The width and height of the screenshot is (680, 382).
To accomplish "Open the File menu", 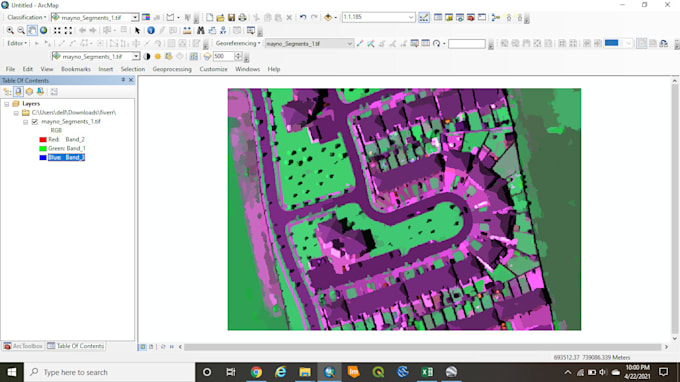I will click(10, 69).
